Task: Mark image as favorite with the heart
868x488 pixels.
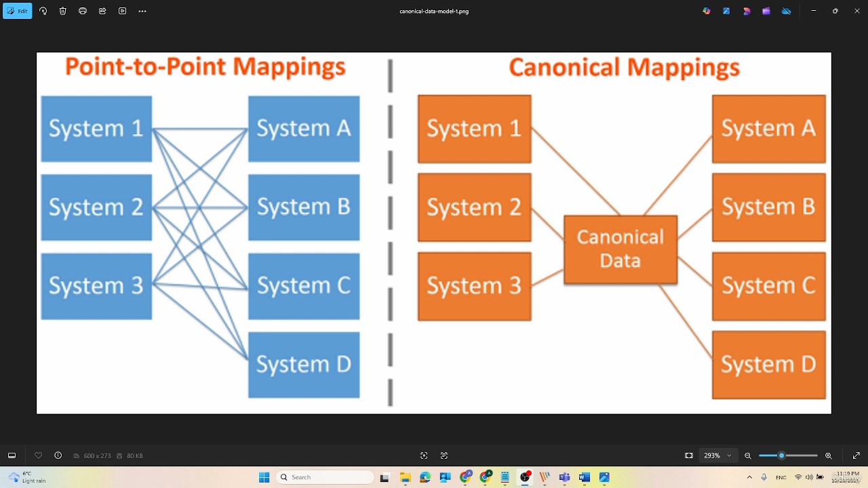Action: (x=38, y=455)
